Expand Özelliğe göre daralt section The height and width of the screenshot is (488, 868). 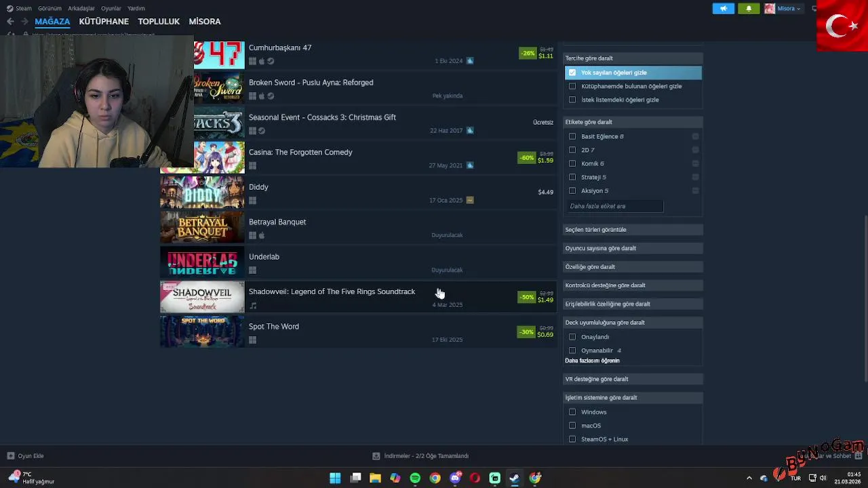633,267
